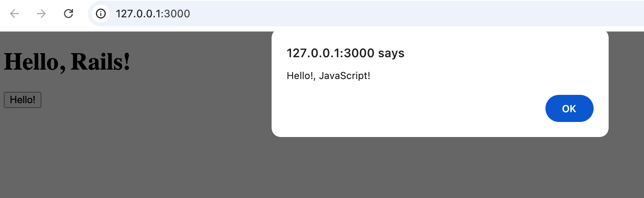Click the "127.0.0.1:3000 says" dialog title
The width and height of the screenshot is (644, 198).
(x=345, y=53)
